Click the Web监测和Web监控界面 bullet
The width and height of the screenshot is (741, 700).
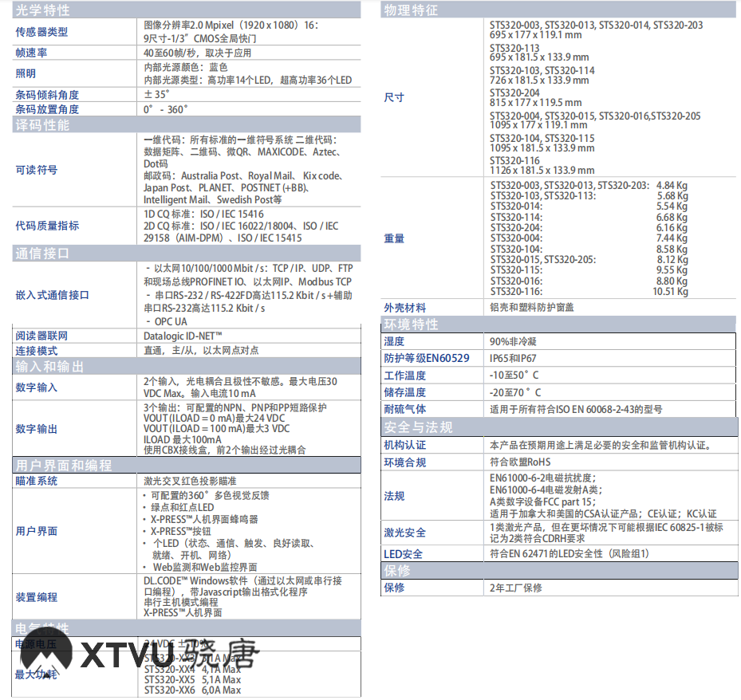tap(200, 568)
